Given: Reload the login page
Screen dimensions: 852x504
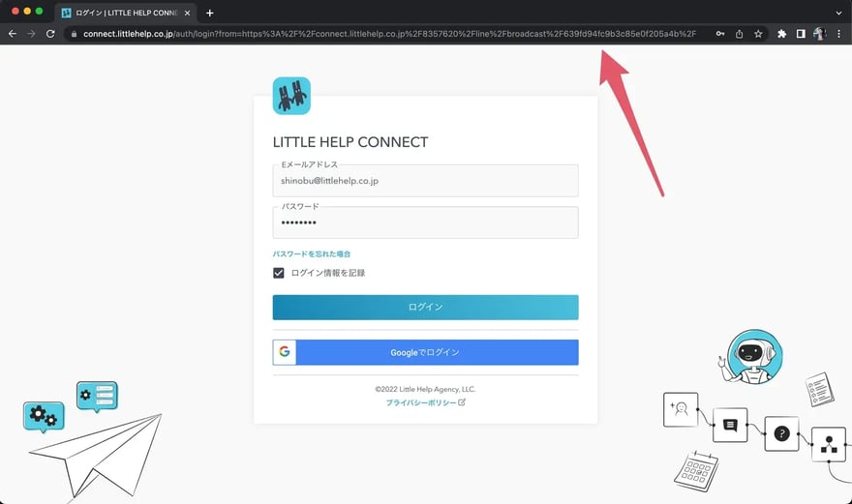Looking at the screenshot, I should click(50, 33).
